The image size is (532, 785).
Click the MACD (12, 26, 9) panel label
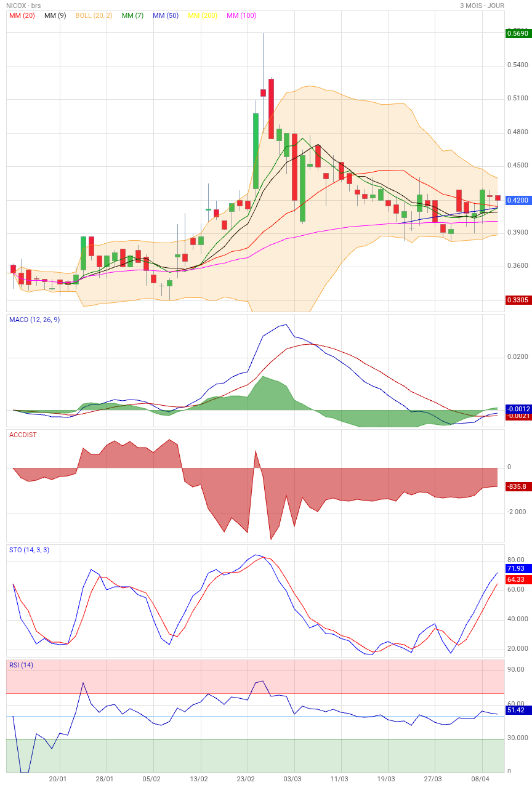(x=34, y=320)
